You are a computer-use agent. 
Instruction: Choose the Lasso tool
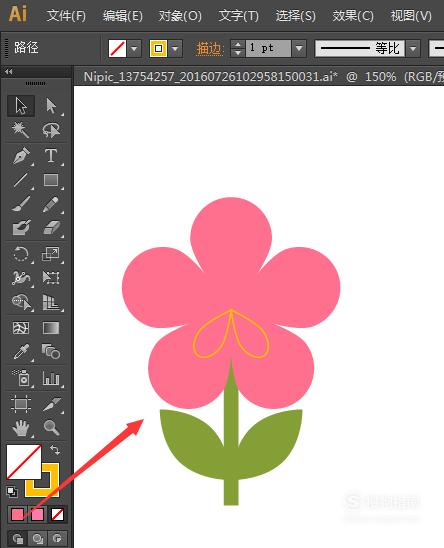click(x=51, y=130)
